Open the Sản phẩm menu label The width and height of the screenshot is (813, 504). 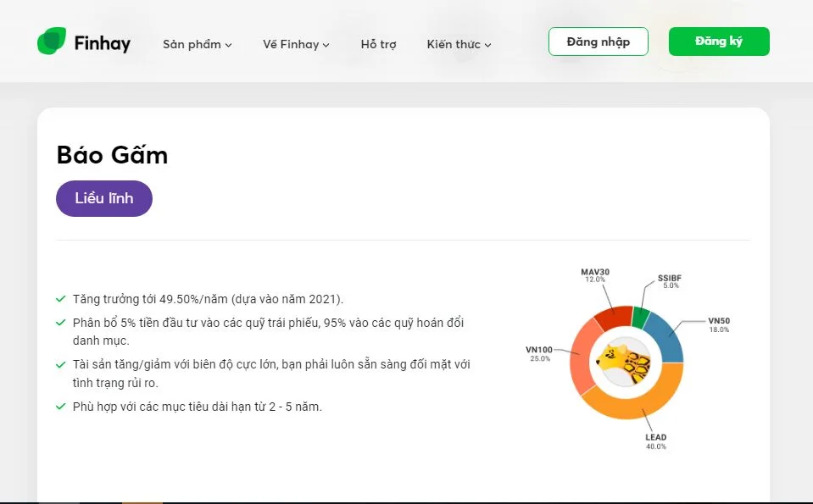[x=192, y=45]
